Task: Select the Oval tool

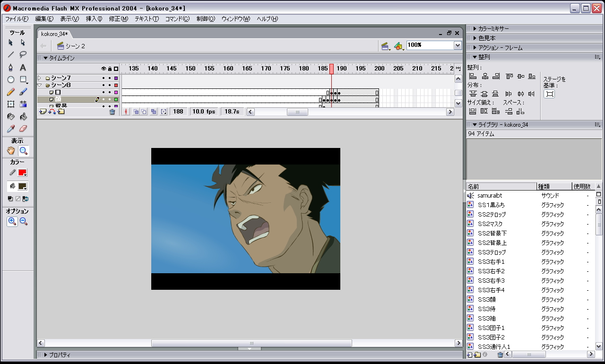Action: tap(11, 79)
